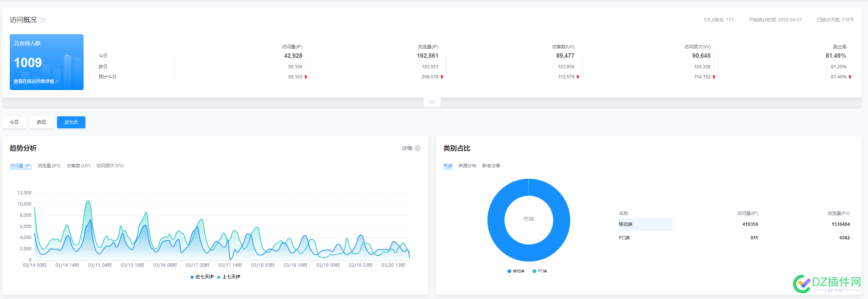Click the red up arrow beside 208,078

(x=442, y=77)
